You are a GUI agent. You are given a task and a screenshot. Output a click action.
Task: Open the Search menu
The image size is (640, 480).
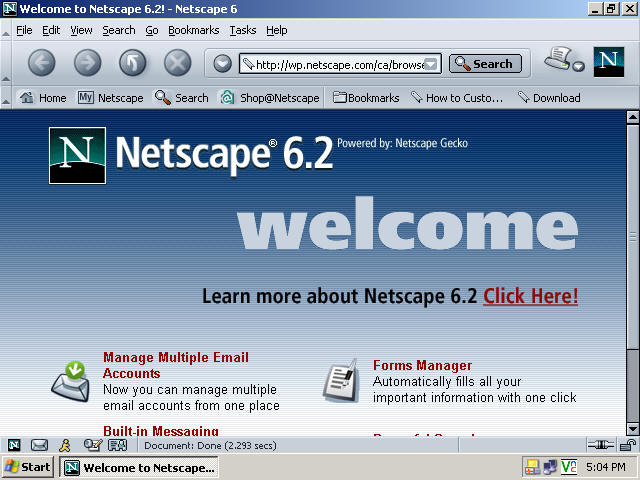pyautogui.click(x=119, y=30)
